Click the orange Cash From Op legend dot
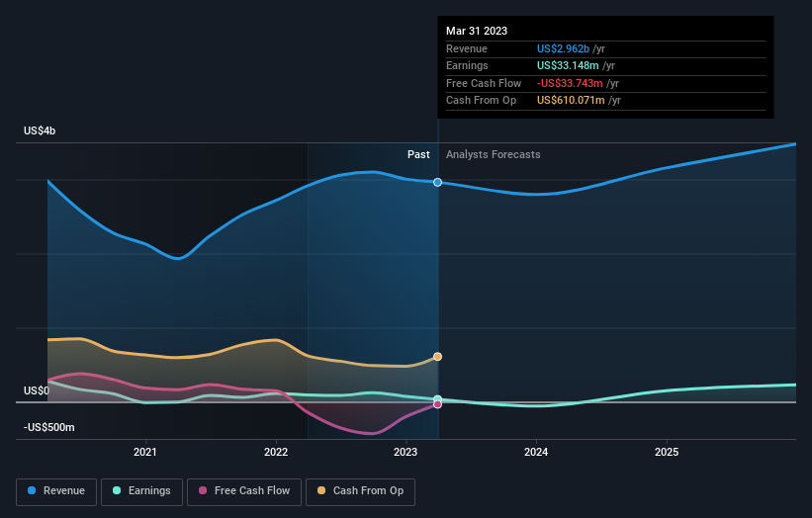812x518 pixels. [x=321, y=490]
